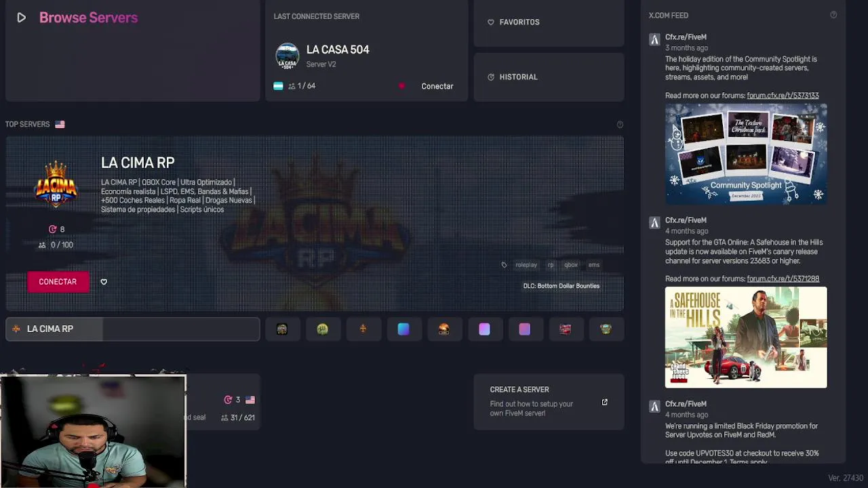The image size is (868, 488).
Task: Click the heart icon next to Favoritos
Action: [491, 22]
